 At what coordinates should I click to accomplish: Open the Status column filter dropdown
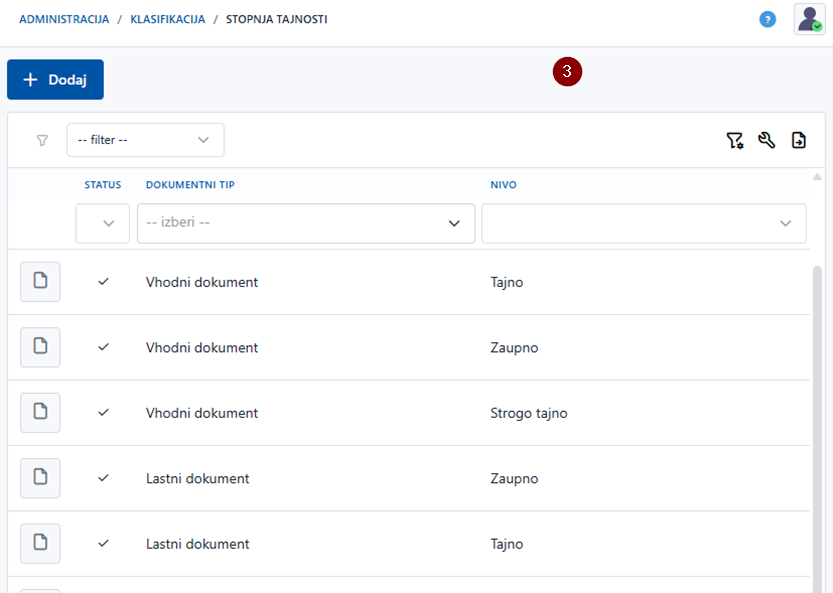click(103, 223)
